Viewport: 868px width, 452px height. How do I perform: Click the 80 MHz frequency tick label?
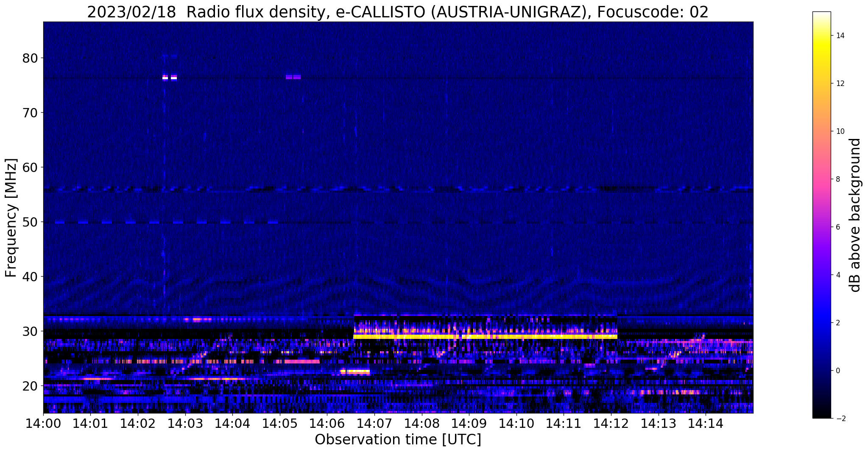pos(30,58)
